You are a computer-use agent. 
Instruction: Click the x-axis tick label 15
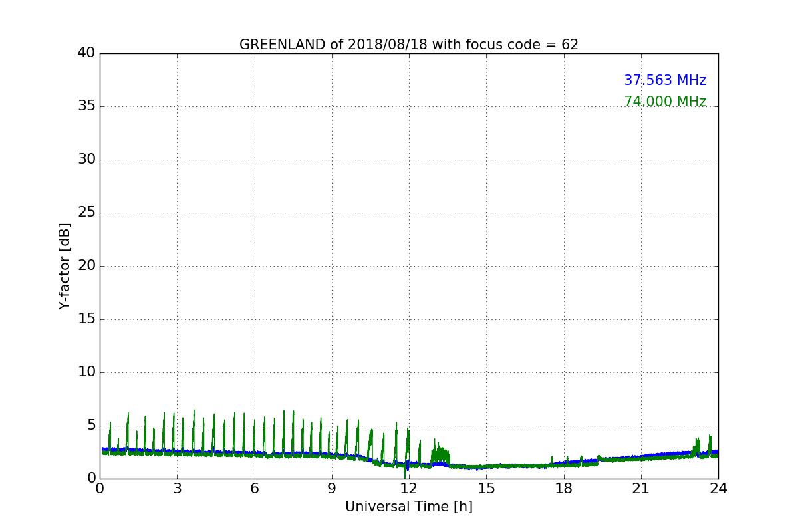(486, 489)
